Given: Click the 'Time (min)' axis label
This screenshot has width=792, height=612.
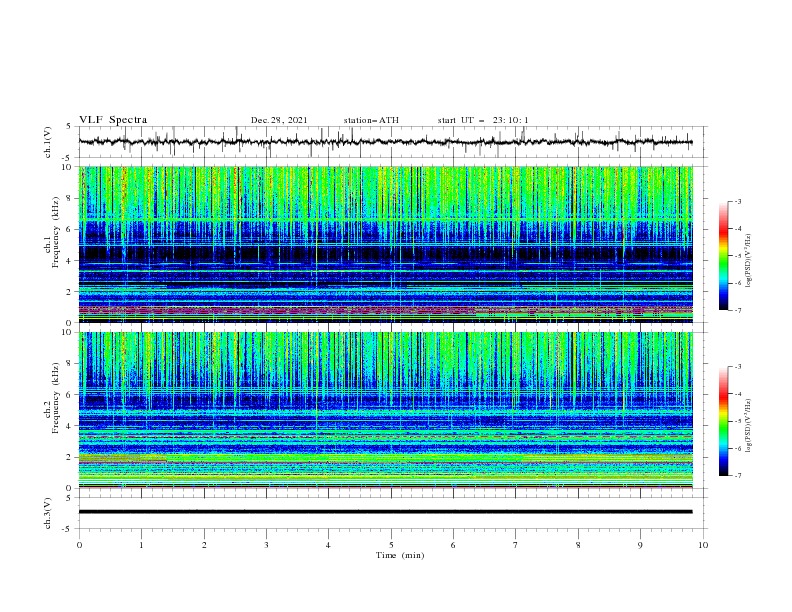Looking at the screenshot, I should pyautogui.click(x=400, y=555).
